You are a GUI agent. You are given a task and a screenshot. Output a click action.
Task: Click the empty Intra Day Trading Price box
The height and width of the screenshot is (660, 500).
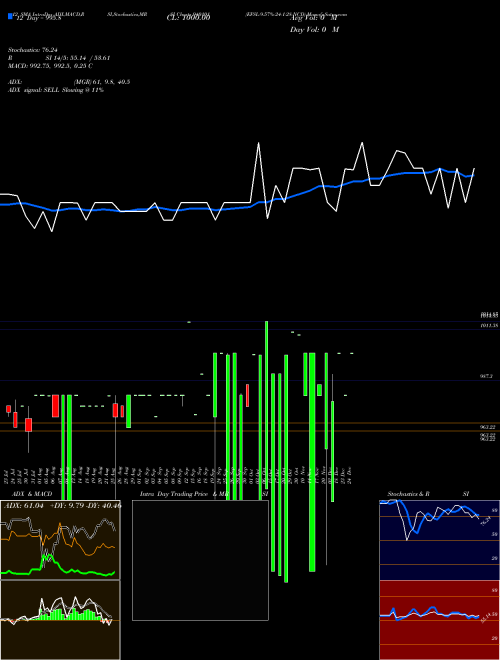coord(200,560)
